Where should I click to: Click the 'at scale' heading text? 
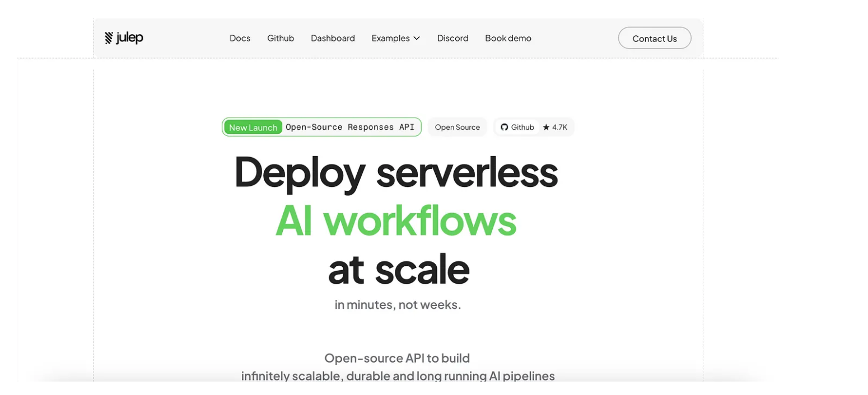tap(398, 269)
